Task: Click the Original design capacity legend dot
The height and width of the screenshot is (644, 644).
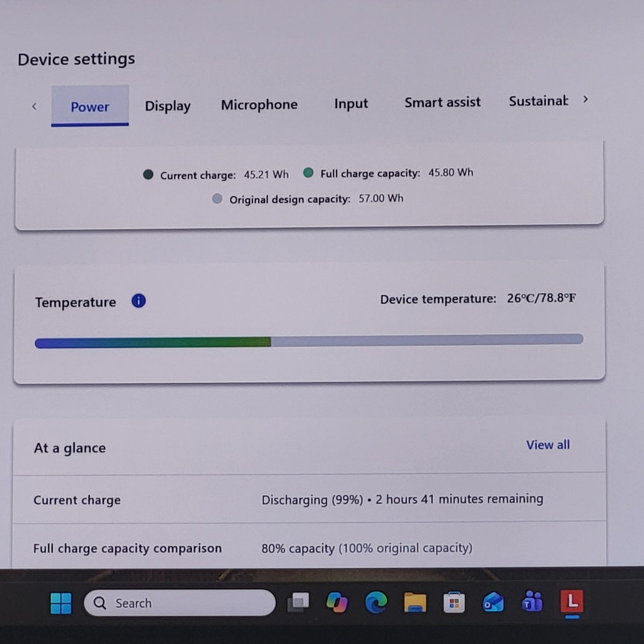Action: pyautogui.click(x=217, y=199)
